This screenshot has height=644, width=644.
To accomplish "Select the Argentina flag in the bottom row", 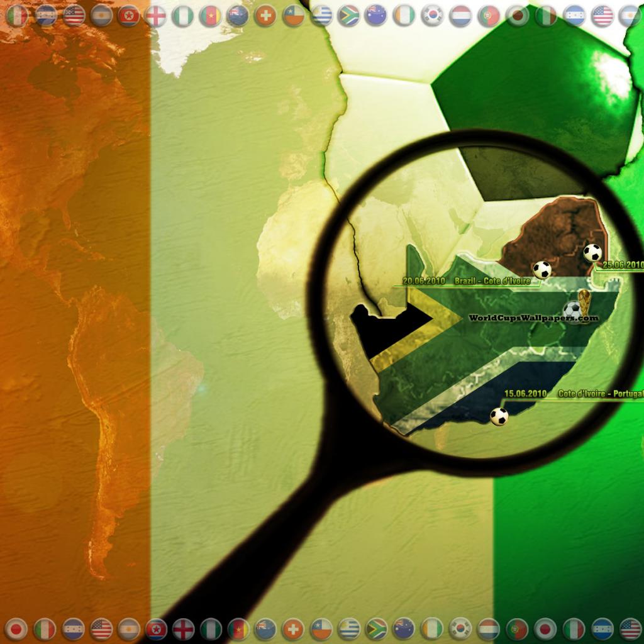I will (128, 628).
